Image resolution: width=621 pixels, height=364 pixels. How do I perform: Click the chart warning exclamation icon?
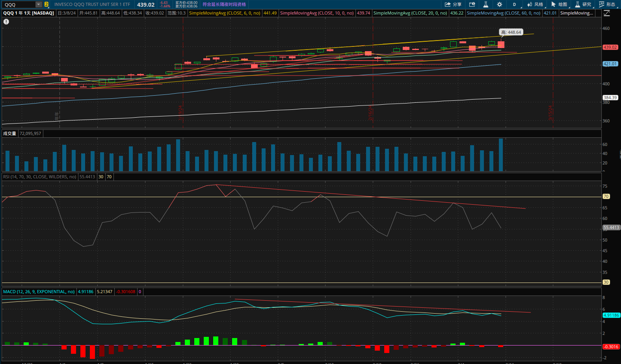point(6,22)
